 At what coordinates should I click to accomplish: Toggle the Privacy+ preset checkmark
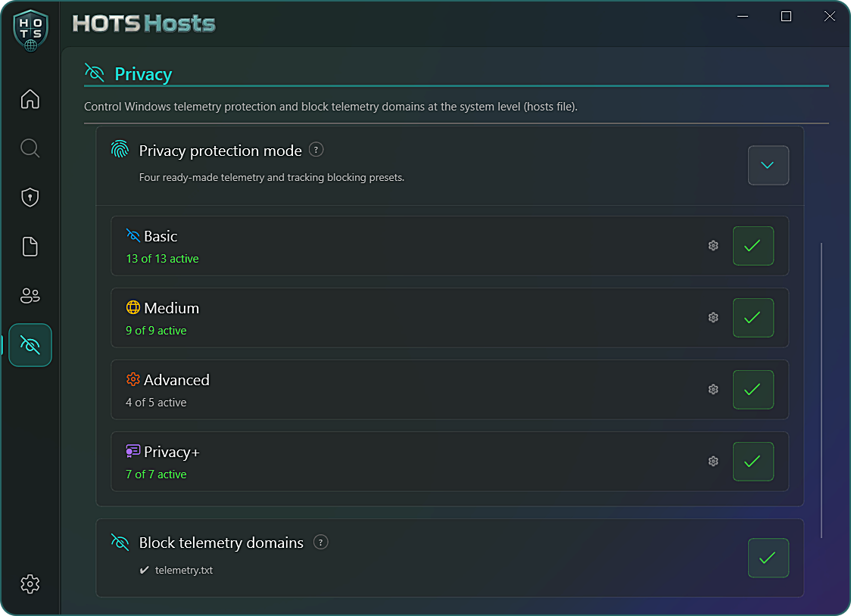coord(753,462)
